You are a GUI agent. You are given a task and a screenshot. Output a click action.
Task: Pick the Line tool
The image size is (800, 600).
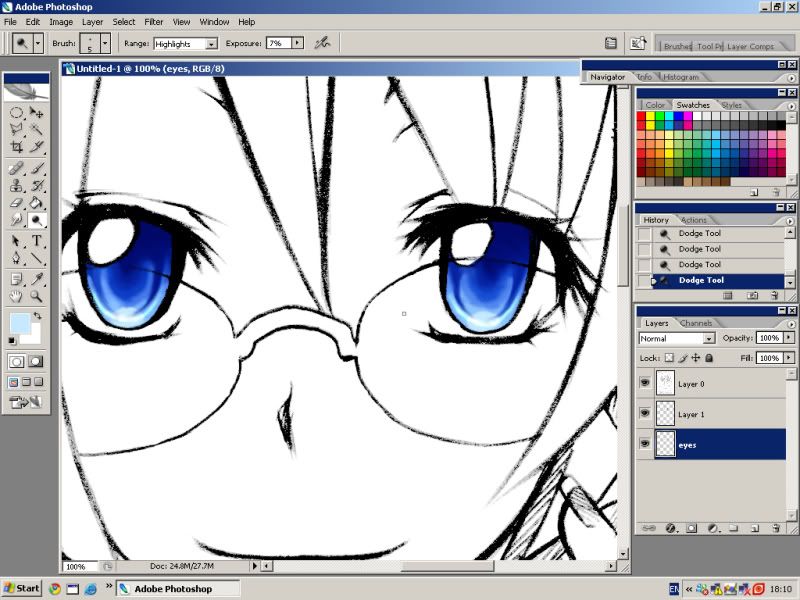click(36, 258)
